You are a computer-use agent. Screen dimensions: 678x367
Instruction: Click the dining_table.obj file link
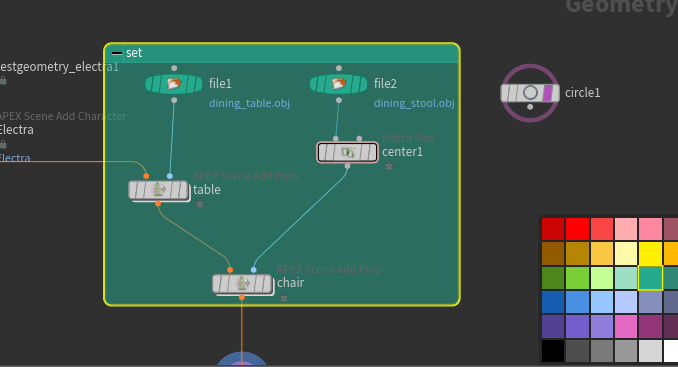click(249, 103)
